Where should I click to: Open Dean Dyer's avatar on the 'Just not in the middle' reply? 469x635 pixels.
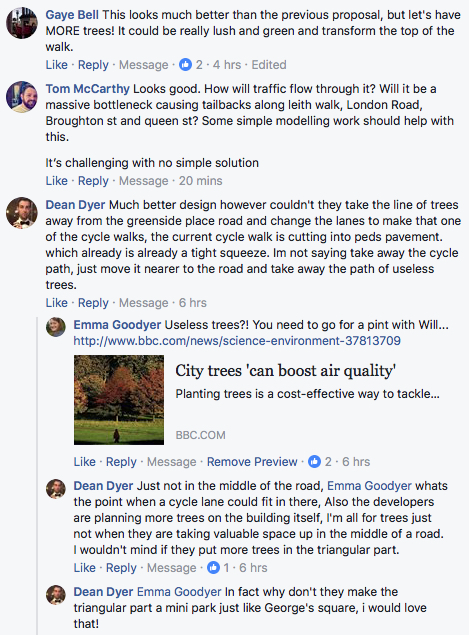point(56,488)
